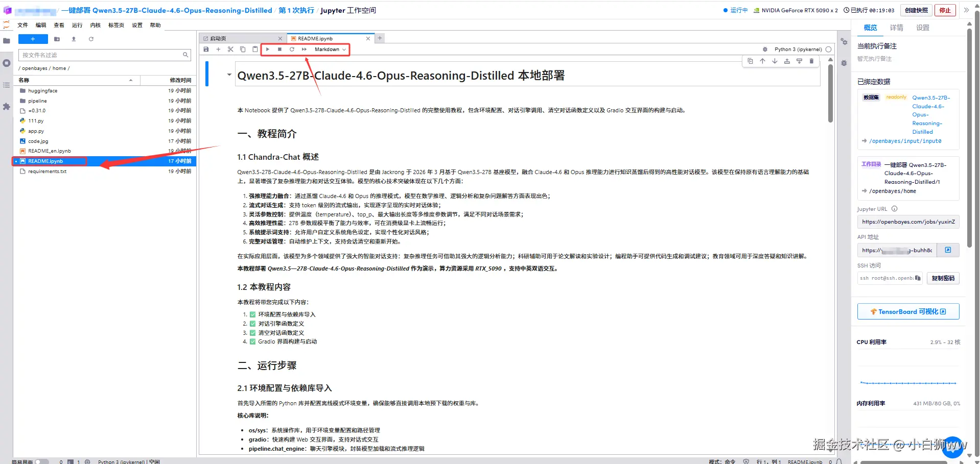The image size is (980, 464).
Task: Open the /openbayes/input/input0 path link
Action: click(x=905, y=141)
